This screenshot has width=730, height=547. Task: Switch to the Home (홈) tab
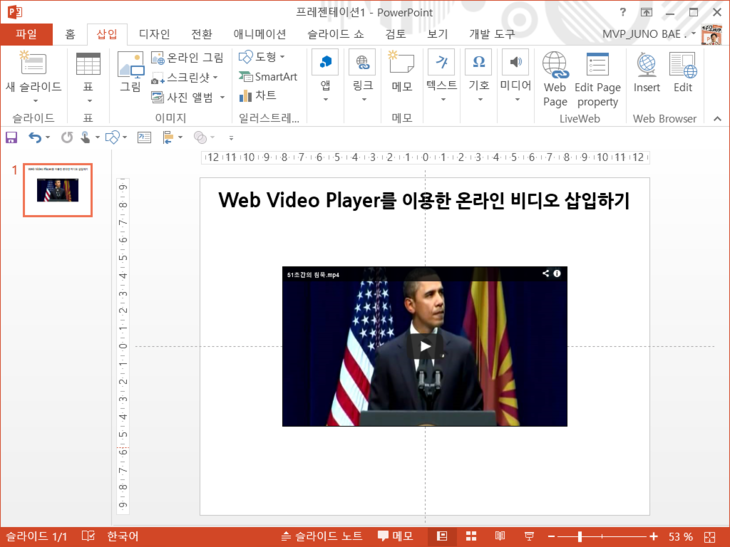70,34
